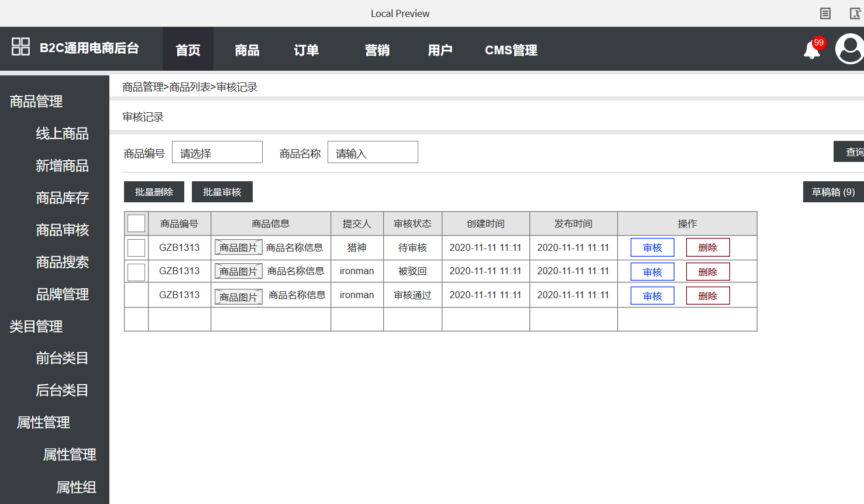Click the 查询 search button

[x=849, y=151]
